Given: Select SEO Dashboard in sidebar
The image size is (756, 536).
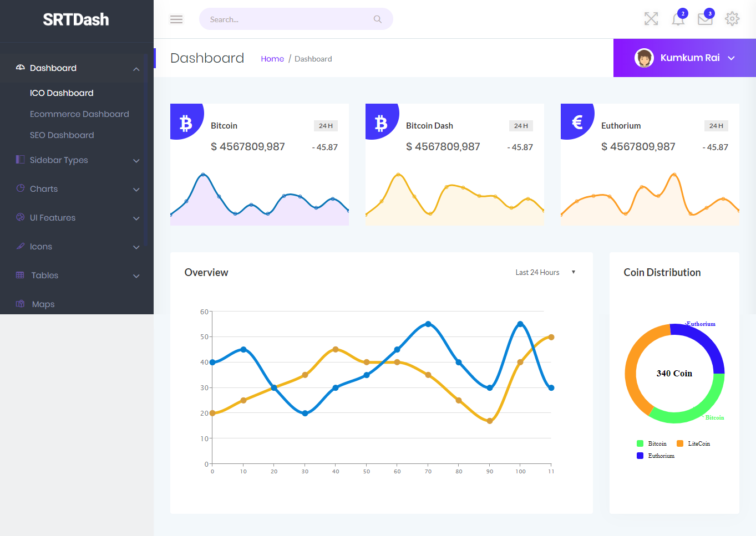Looking at the screenshot, I should tap(62, 135).
